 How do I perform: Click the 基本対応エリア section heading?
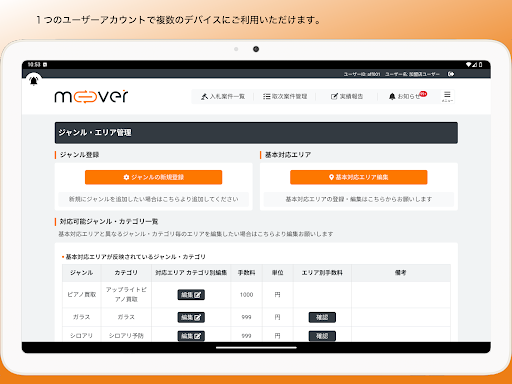288,155
